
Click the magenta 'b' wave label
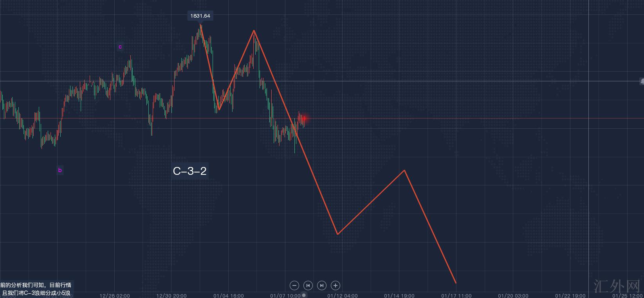[x=60, y=170]
